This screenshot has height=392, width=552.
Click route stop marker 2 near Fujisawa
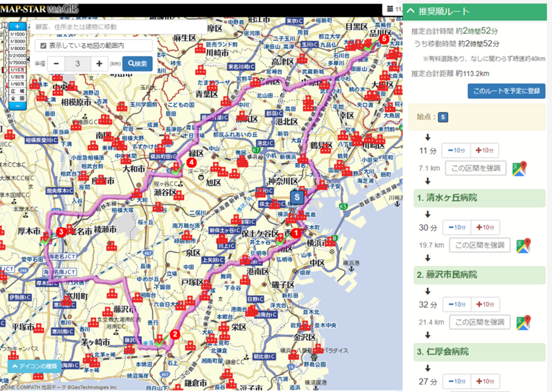[174, 334]
